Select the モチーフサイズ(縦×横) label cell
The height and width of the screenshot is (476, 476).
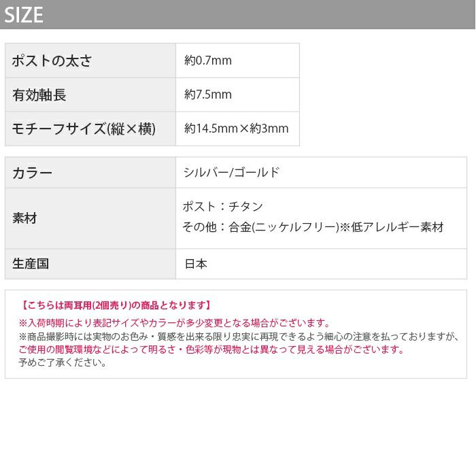[x=90, y=129]
